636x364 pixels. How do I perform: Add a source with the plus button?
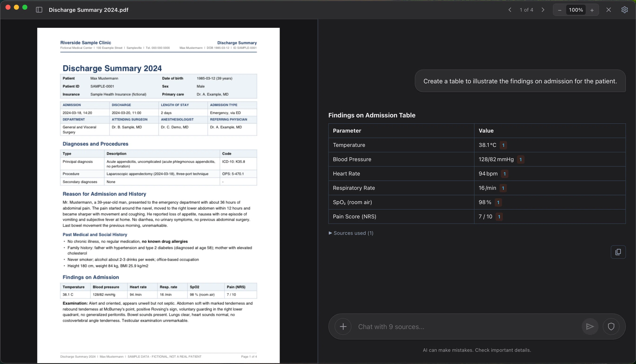pyautogui.click(x=343, y=326)
